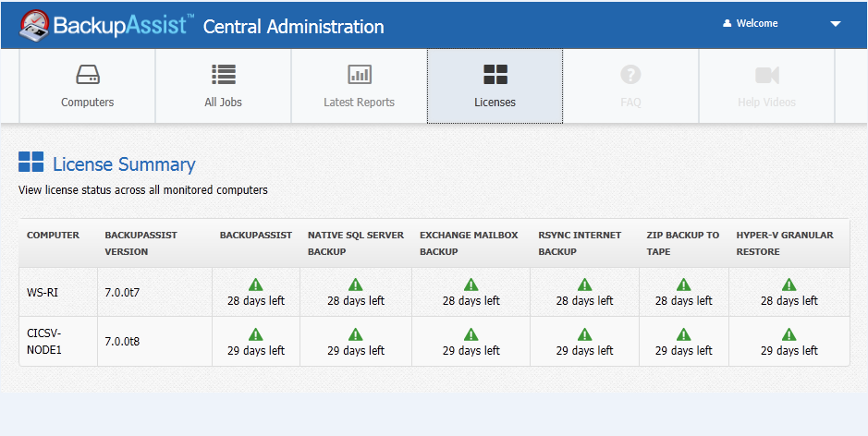Click the Computers drive icon

[x=88, y=74]
